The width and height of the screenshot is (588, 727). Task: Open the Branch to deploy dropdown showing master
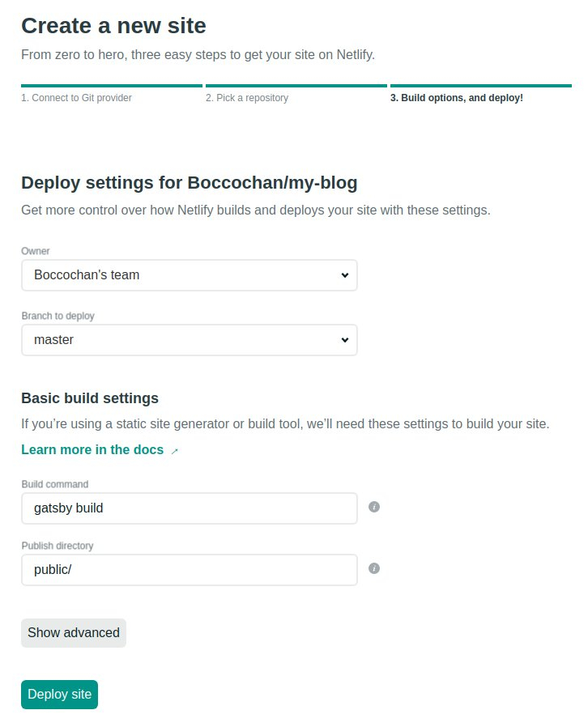pos(190,340)
